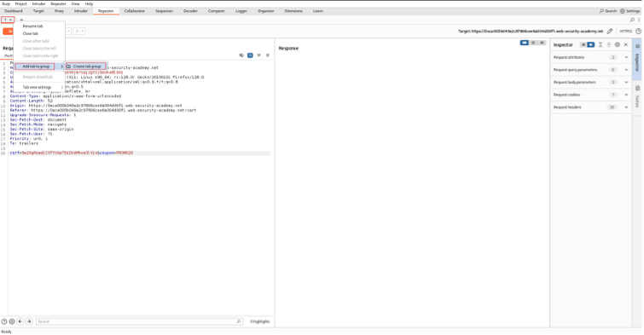Go to next request in history
Viewport: 644px width, 335px height.
(77, 32)
